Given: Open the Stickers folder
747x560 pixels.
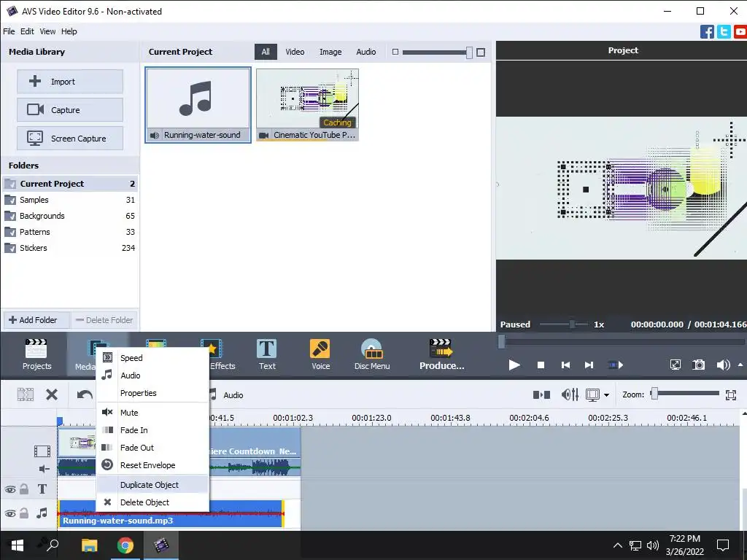Looking at the screenshot, I should point(69,248).
